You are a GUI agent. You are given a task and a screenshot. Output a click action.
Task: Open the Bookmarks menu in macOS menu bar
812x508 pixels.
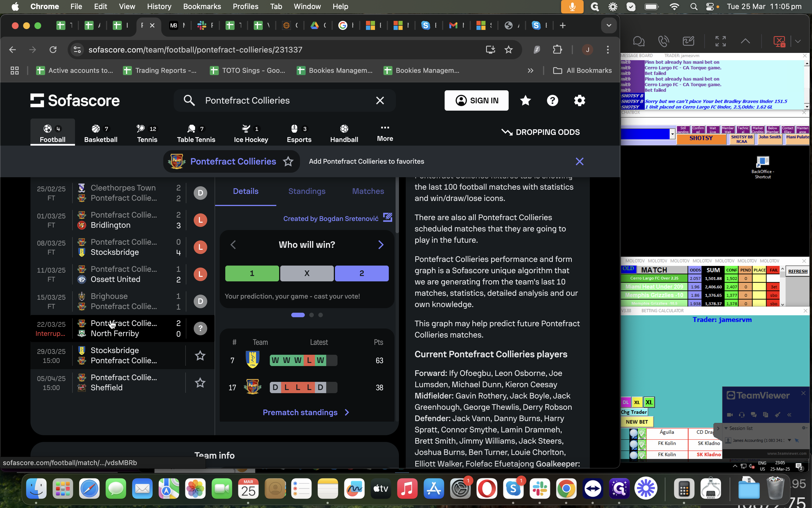coord(202,7)
